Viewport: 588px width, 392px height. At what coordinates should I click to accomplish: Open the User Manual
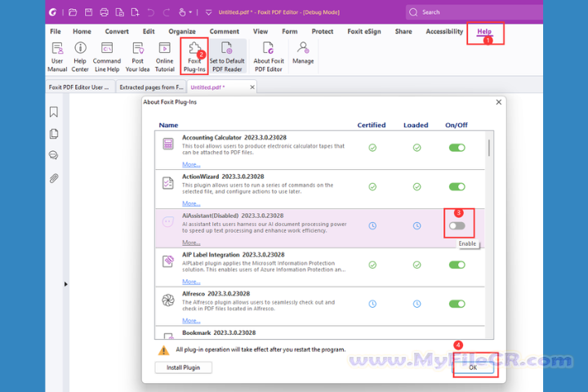[57, 56]
